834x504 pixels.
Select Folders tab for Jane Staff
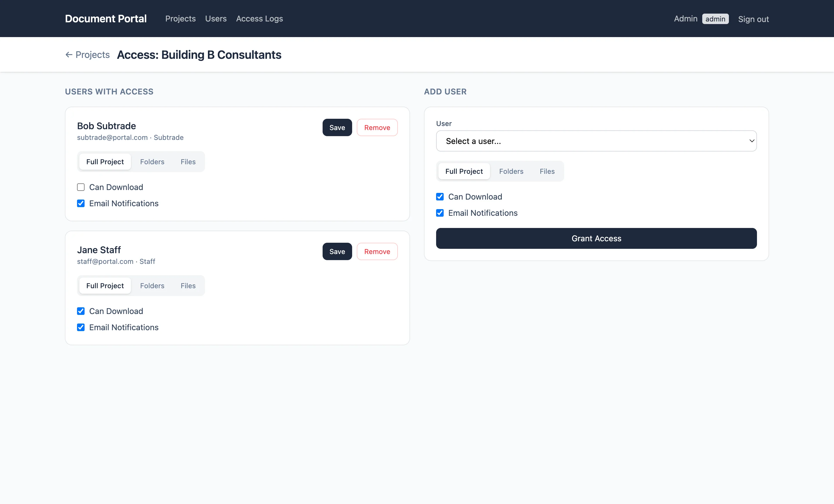coord(152,285)
